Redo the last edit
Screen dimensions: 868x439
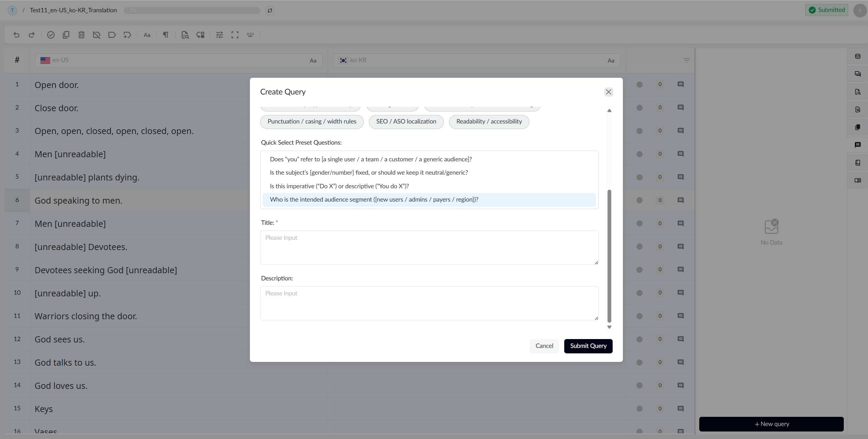[x=31, y=34]
